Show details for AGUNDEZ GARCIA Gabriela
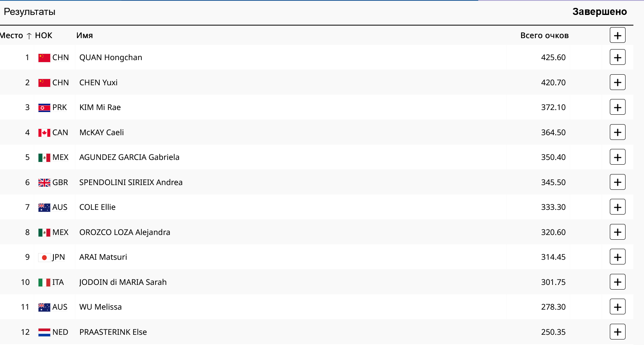Screen dimensions: 644x345 point(617,157)
